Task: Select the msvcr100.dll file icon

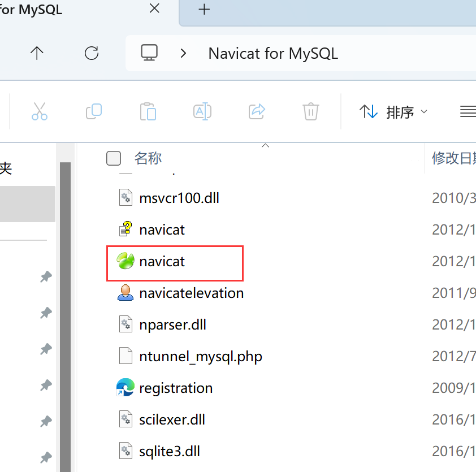Action: pos(126,198)
